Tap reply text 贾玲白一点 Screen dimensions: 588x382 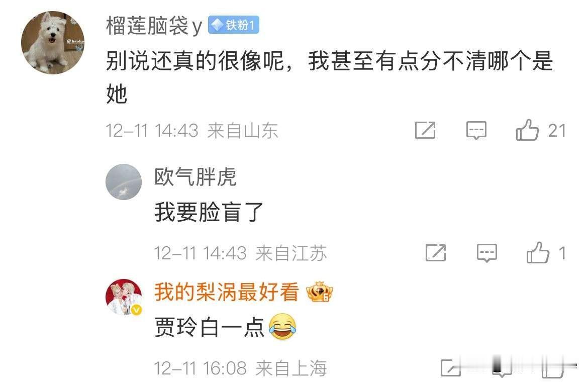point(210,327)
